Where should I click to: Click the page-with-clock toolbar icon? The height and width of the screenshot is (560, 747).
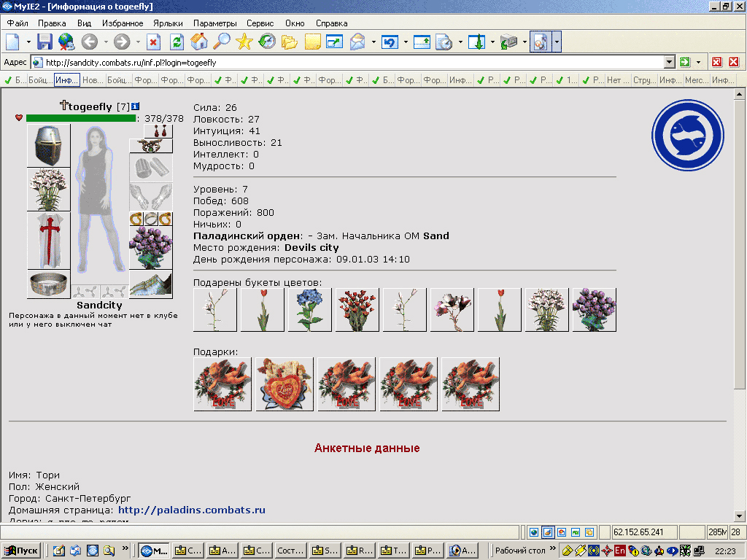444,42
